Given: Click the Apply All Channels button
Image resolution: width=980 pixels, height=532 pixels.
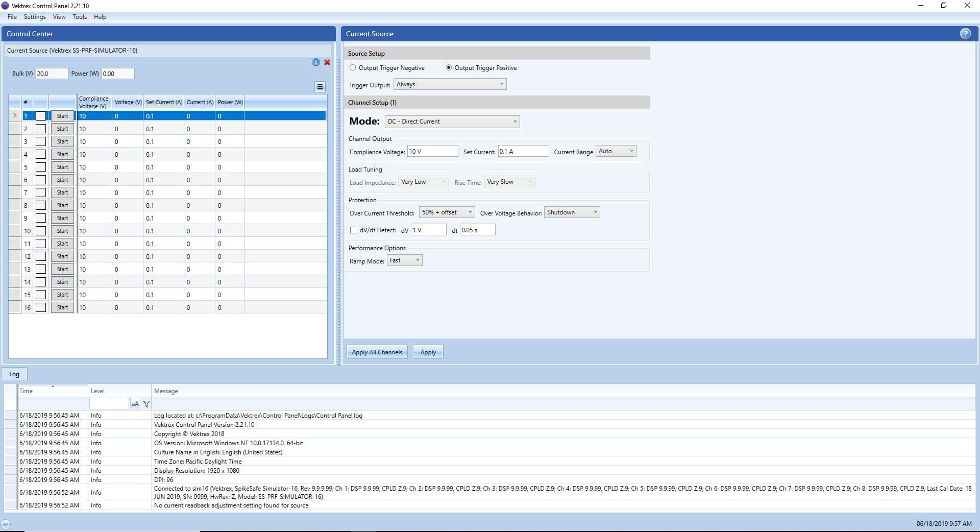Looking at the screenshot, I should (x=376, y=352).
